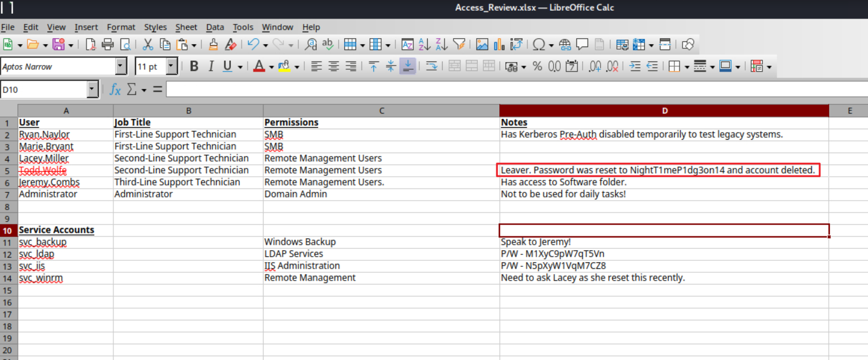868x360 pixels.
Task: Sort ascending using the A-Z arrow icon
Action: click(x=424, y=44)
